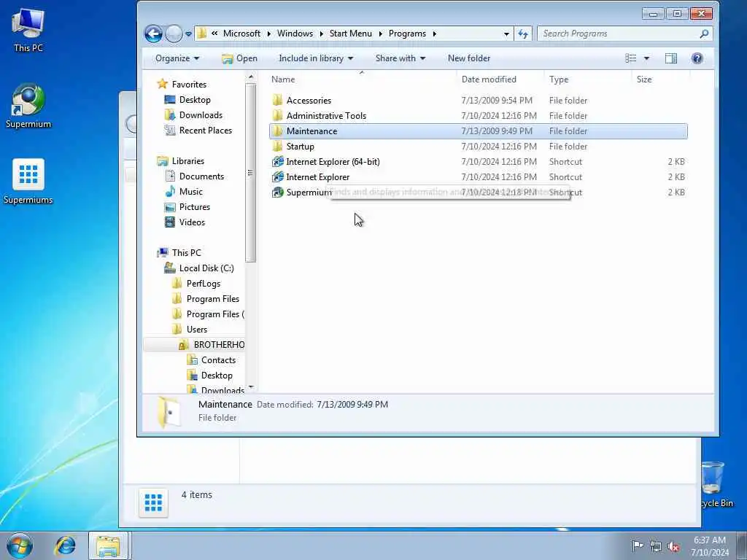The width and height of the screenshot is (747, 560).
Task: Open the PerfLogs folder in tree
Action: (203, 284)
